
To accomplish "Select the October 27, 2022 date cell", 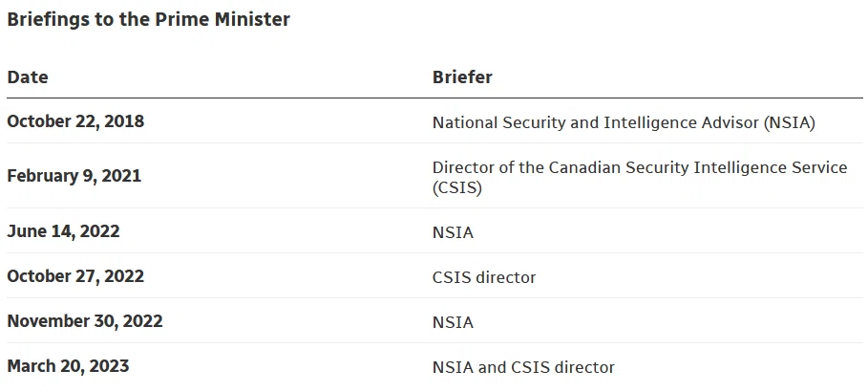I will [75, 275].
